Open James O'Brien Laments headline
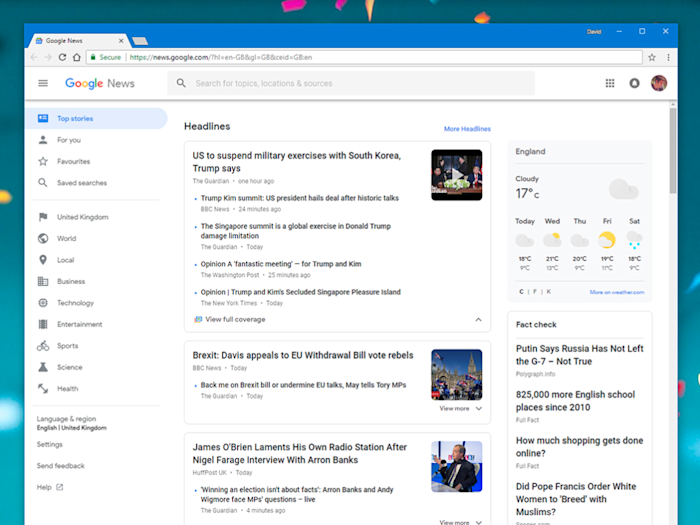This screenshot has width=700, height=525. click(x=300, y=453)
